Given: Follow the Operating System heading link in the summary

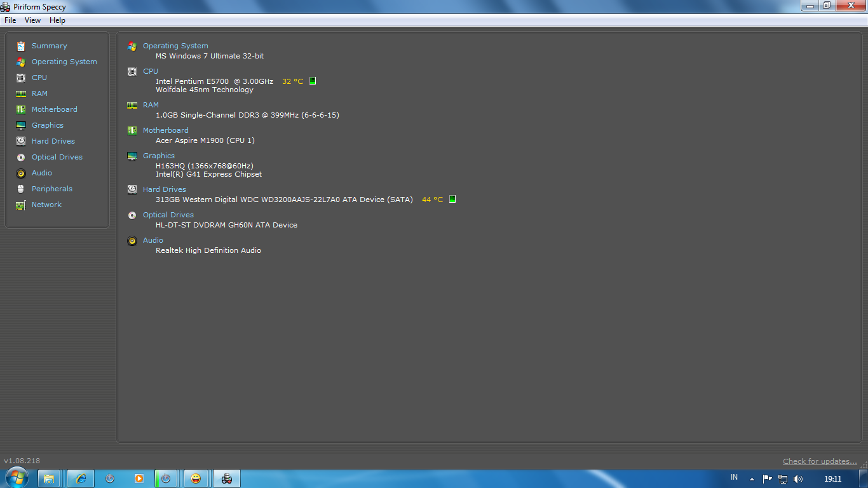Looking at the screenshot, I should [x=175, y=46].
